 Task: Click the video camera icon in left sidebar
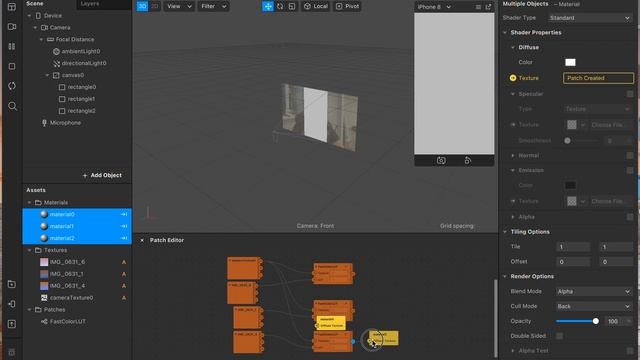pyautogui.click(x=12, y=27)
